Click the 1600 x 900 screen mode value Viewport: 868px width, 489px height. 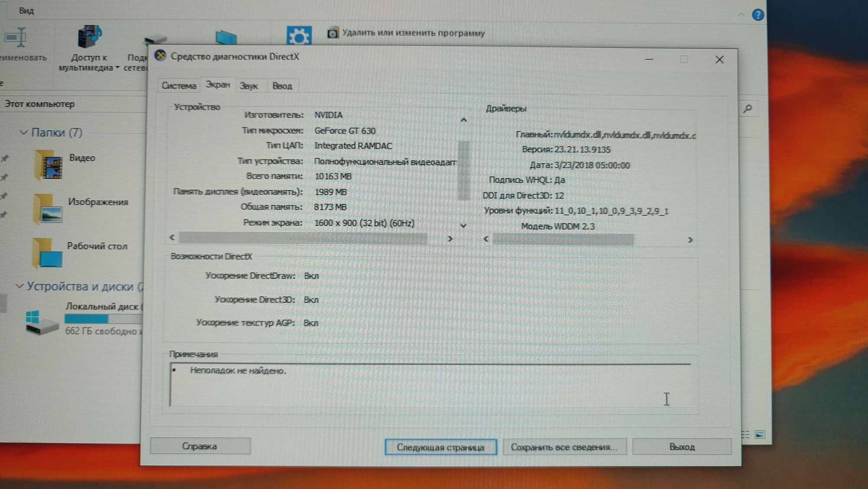pyautogui.click(x=364, y=223)
